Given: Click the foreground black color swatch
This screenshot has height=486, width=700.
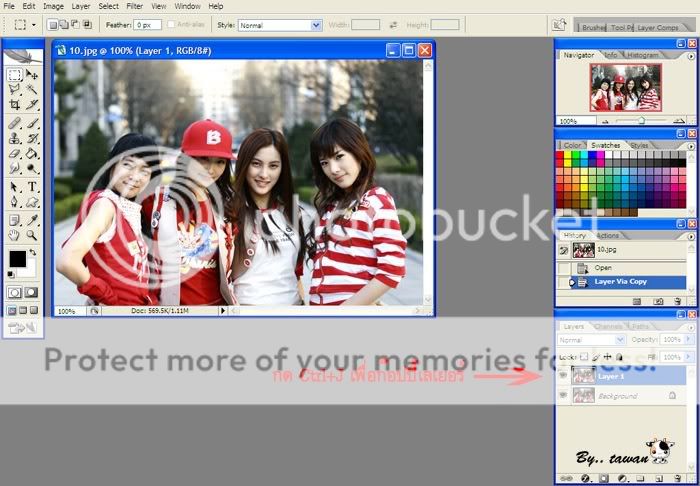Looking at the screenshot, I should (x=17, y=258).
